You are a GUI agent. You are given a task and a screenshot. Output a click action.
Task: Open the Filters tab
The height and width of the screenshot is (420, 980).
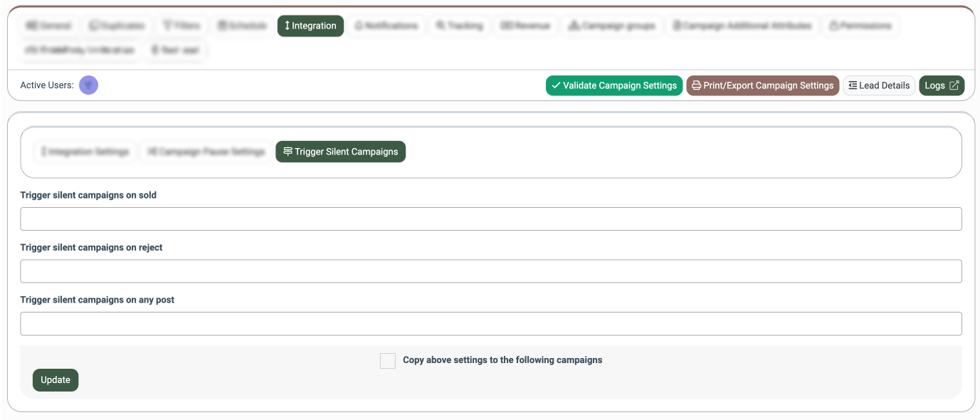181,26
